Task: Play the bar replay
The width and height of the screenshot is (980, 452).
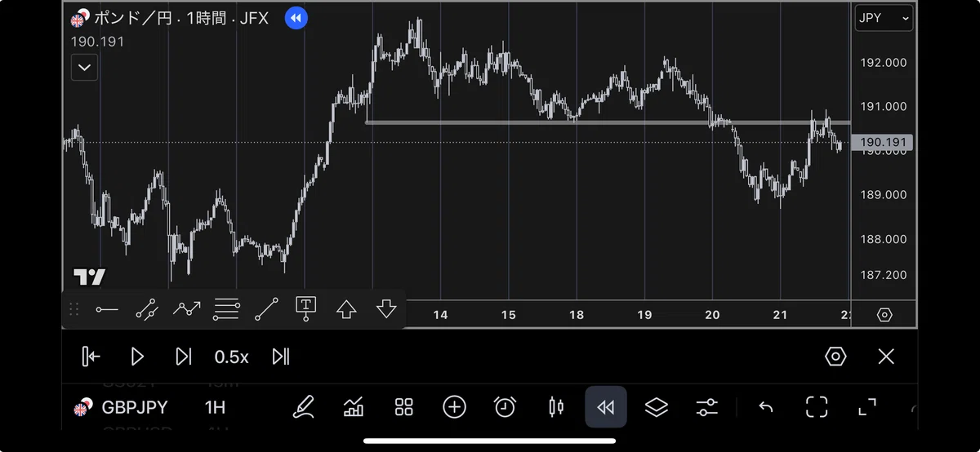Action: tap(137, 357)
